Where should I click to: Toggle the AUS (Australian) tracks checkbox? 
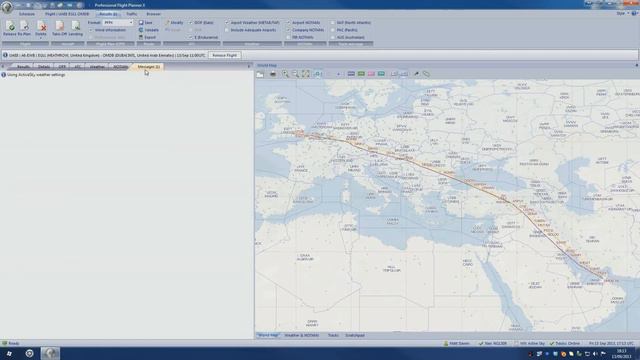(333, 38)
